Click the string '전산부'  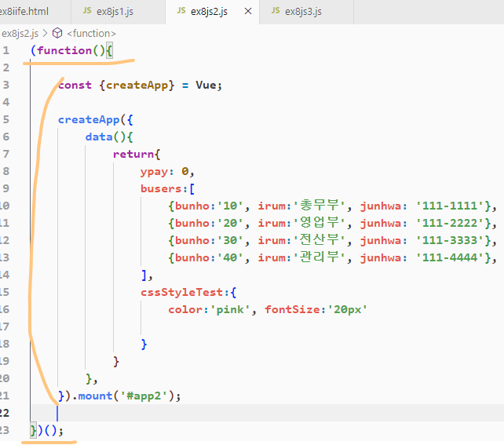tap(320, 240)
